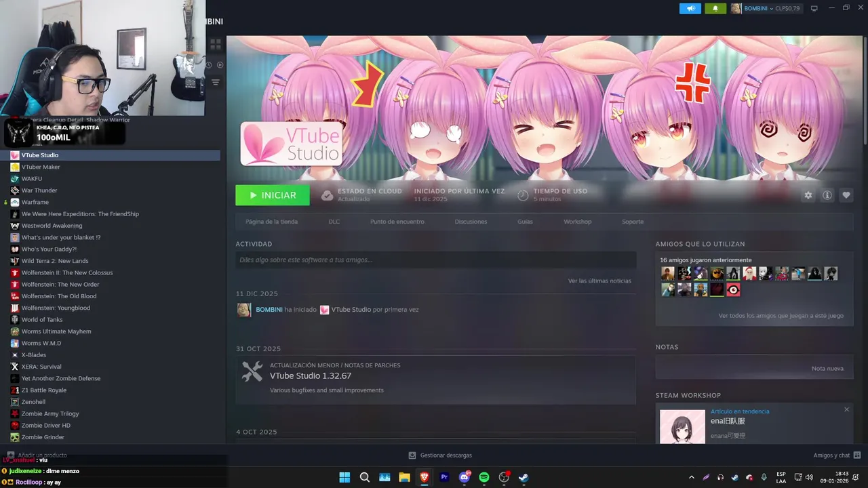Open Amigos y chat panel

(x=837, y=455)
